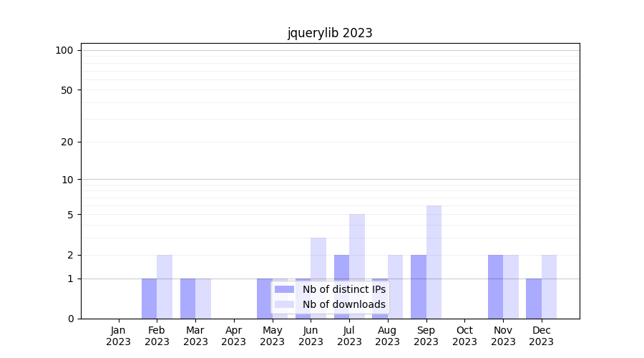Click the Mar 2023 distinct IPs bar
This screenshot has height=358, width=644.
(187, 298)
